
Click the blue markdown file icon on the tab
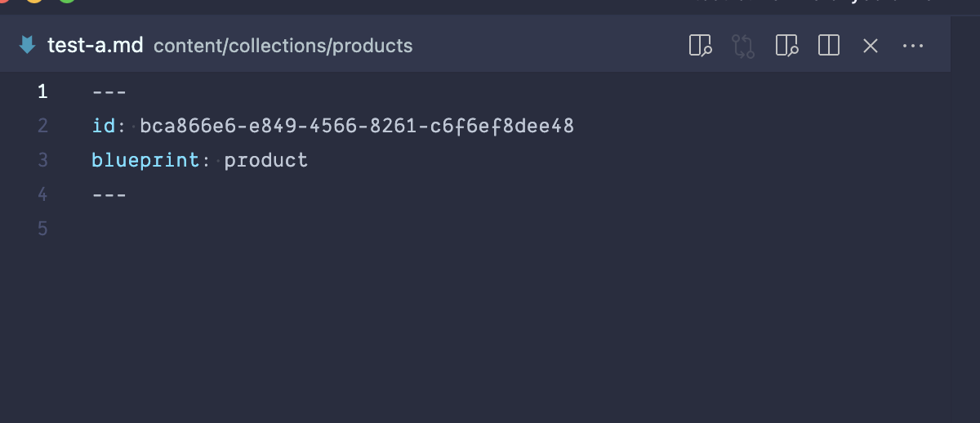click(28, 45)
